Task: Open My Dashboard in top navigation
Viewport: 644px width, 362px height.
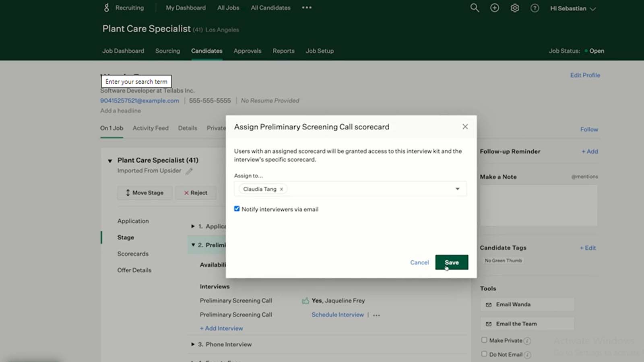Action: point(186,8)
